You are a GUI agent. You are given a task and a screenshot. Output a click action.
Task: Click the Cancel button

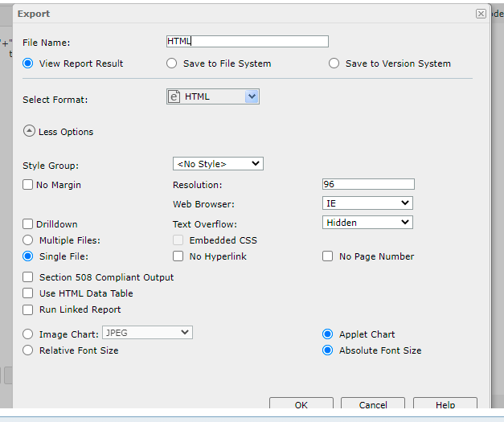373,404
